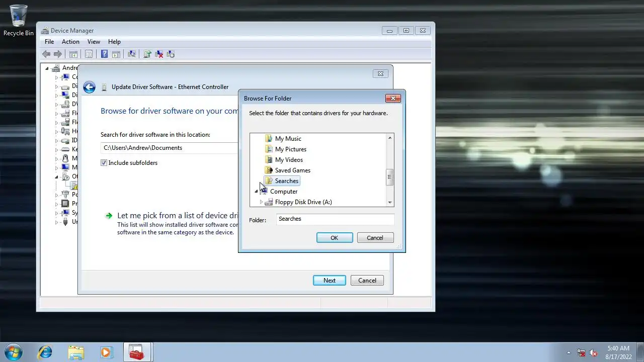Expand the node beside the DVD drive icon
The height and width of the screenshot is (362, 644).
(56, 104)
